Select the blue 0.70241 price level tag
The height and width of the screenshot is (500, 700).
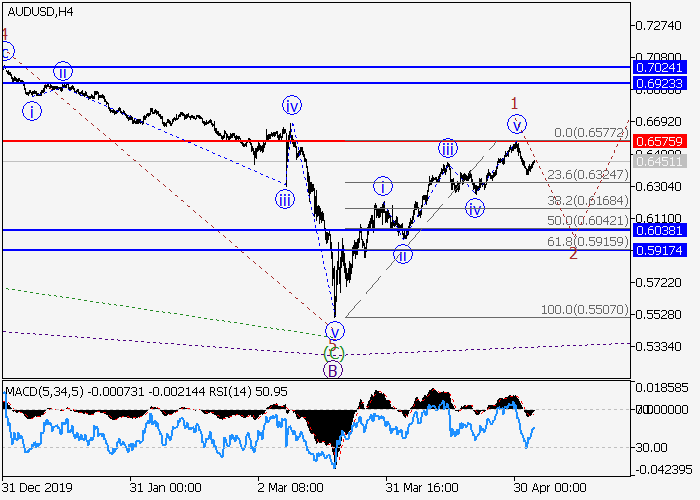coord(658,67)
